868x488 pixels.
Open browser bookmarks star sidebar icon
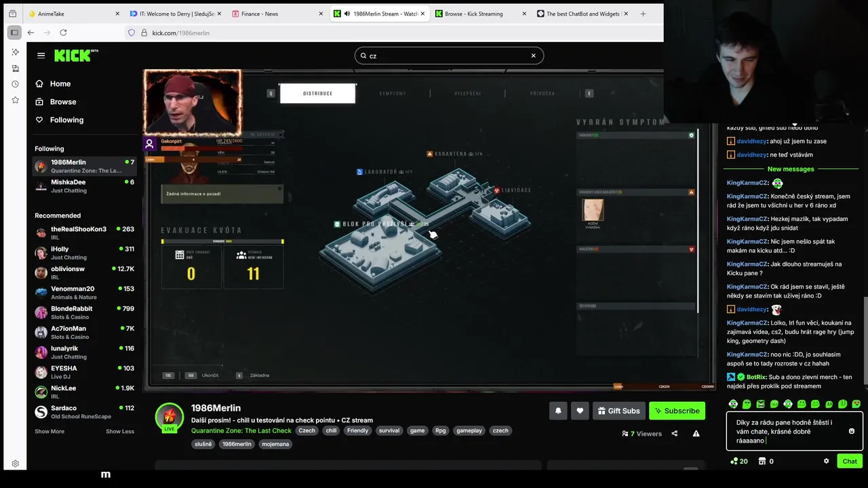coord(15,100)
